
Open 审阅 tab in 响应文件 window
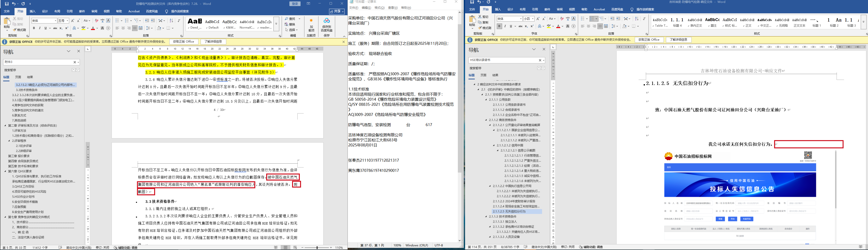[x=560, y=9]
